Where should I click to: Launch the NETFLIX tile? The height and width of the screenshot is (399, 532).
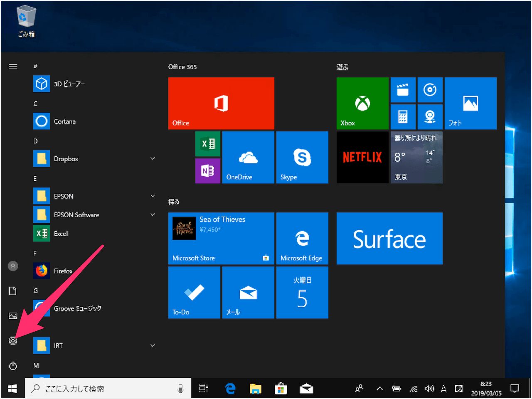point(362,157)
